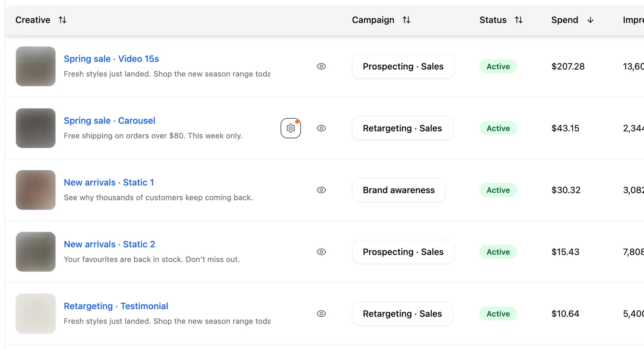Click the $43.15 spend value
644x350 pixels.
pyautogui.click(x=565, y=128)
